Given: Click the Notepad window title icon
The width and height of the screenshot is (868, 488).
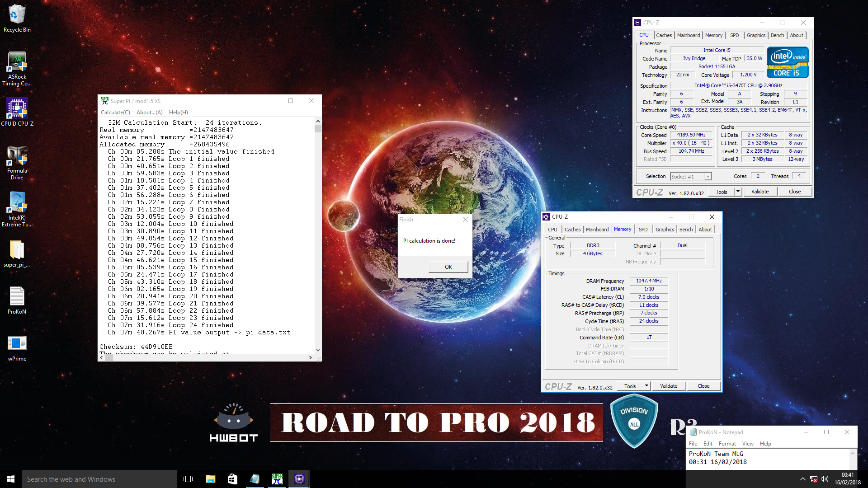Looking at the screenshot, I should (693, 432).
